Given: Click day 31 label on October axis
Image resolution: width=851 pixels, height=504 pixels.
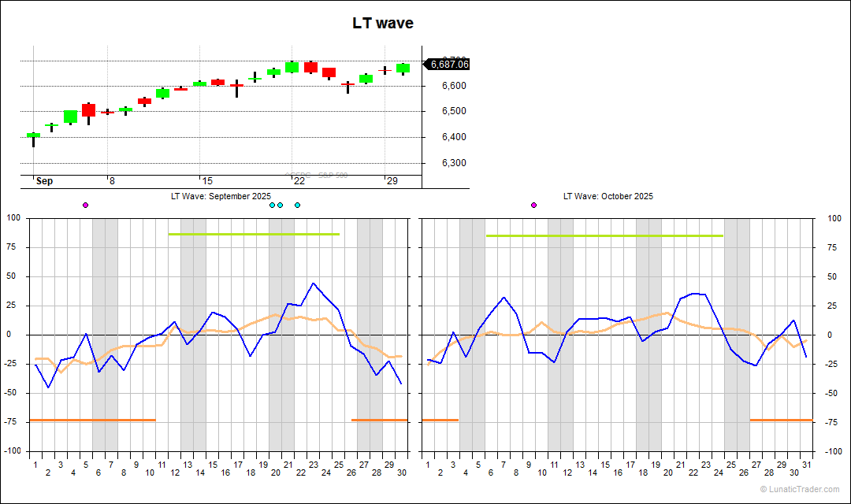Looking at the screenshot, I should click(805, 464).
